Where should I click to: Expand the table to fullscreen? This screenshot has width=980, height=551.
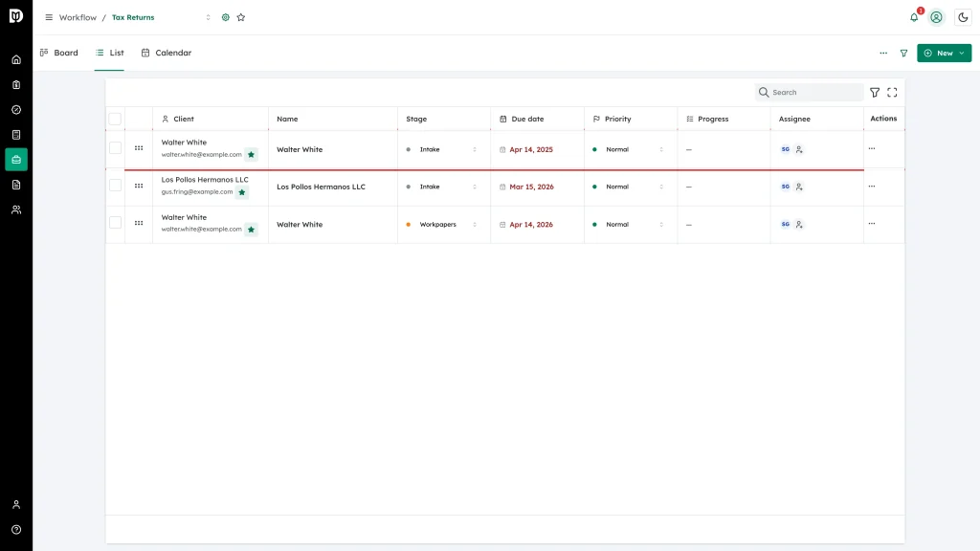tap(892, 93)
